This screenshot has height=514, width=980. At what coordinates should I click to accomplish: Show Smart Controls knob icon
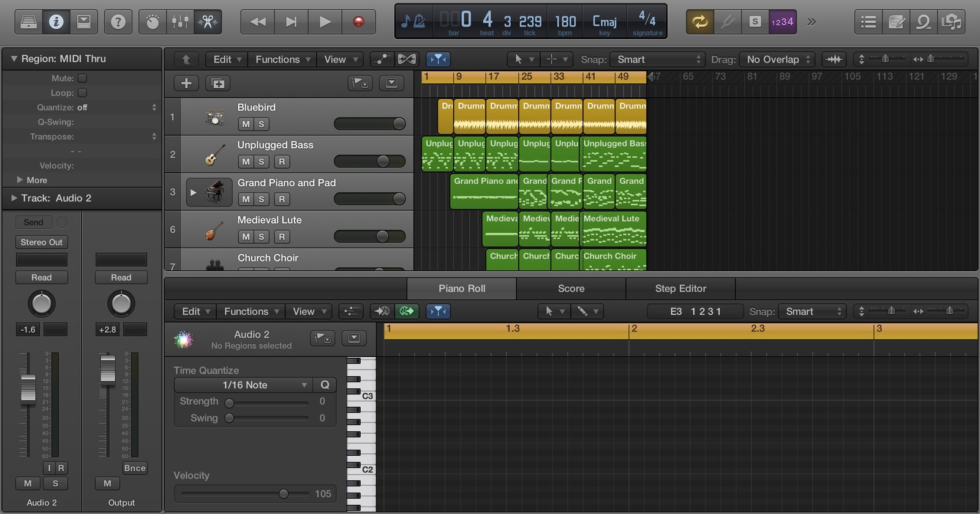coord(153,22)
